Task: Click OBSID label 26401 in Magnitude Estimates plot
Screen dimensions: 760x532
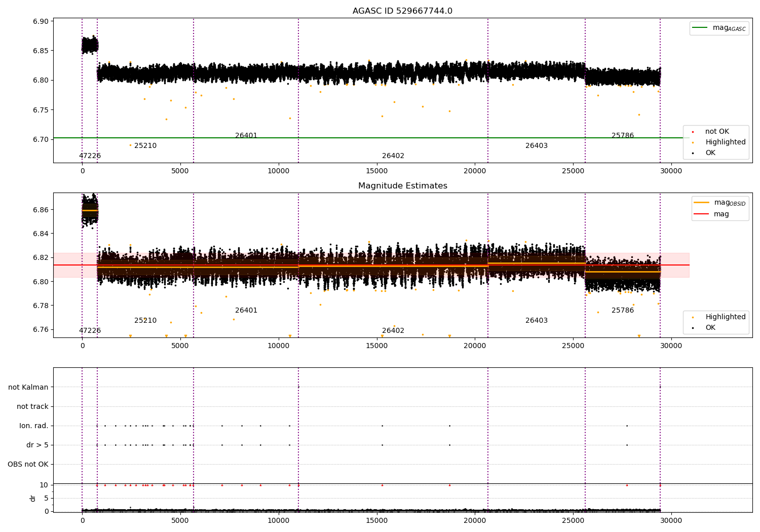Action: (x=246, y=311)
